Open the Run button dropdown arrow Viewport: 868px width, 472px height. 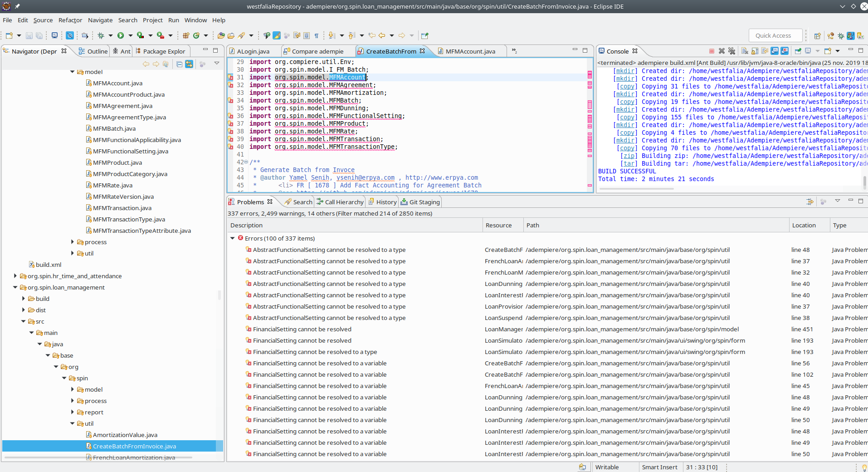130,35
